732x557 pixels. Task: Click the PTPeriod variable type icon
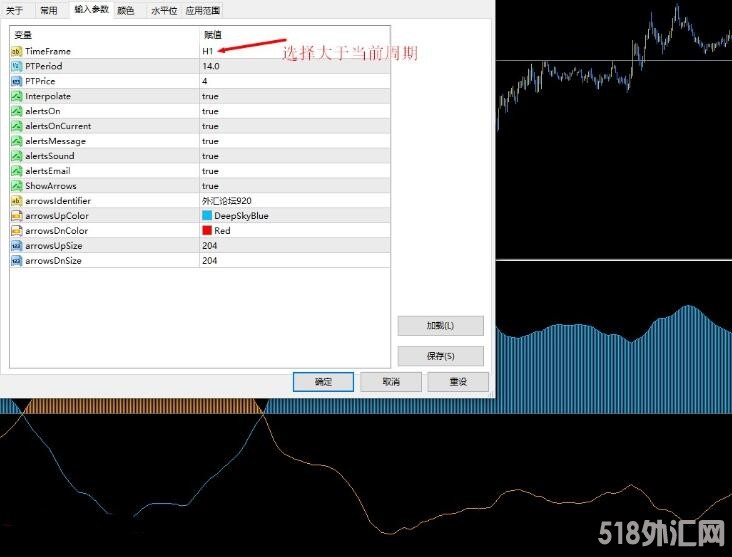[x=16, y=66]
